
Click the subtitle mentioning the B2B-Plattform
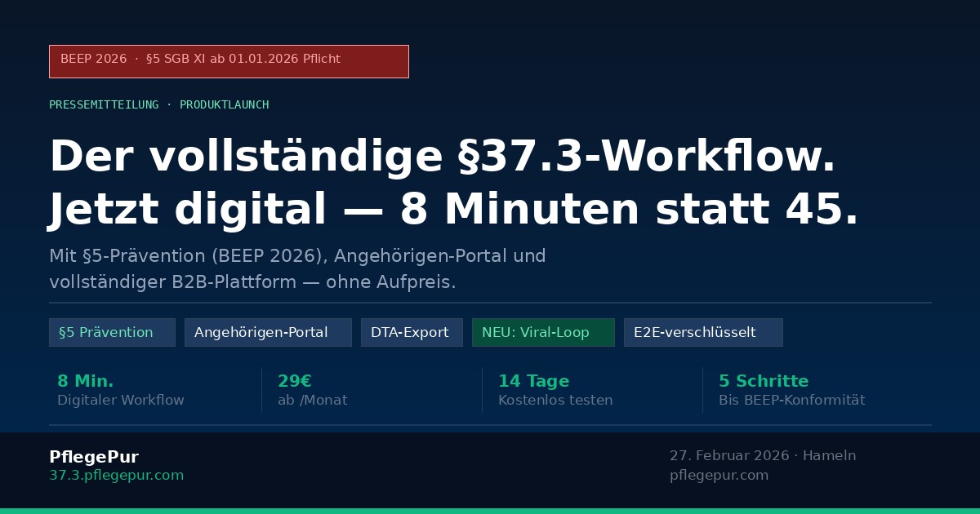252,282
